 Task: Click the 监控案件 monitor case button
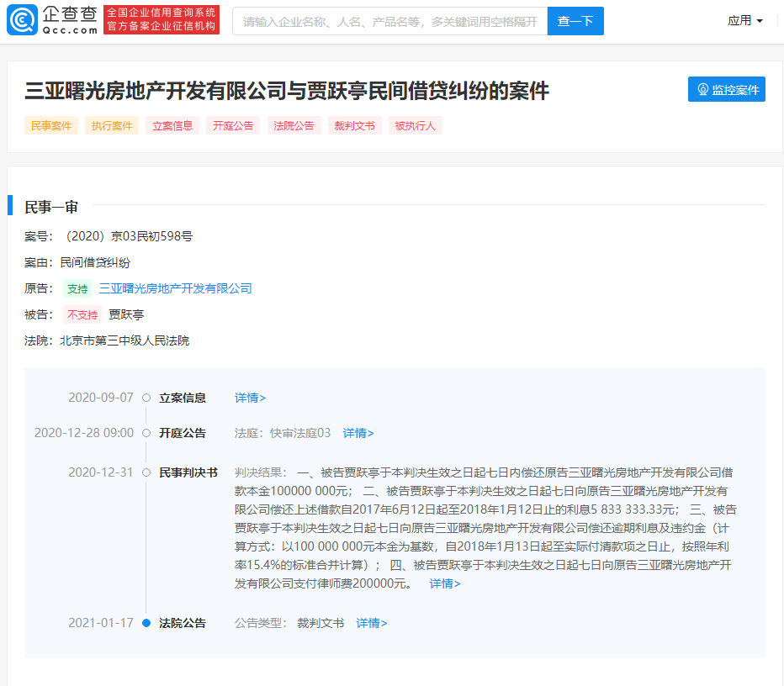727,89
